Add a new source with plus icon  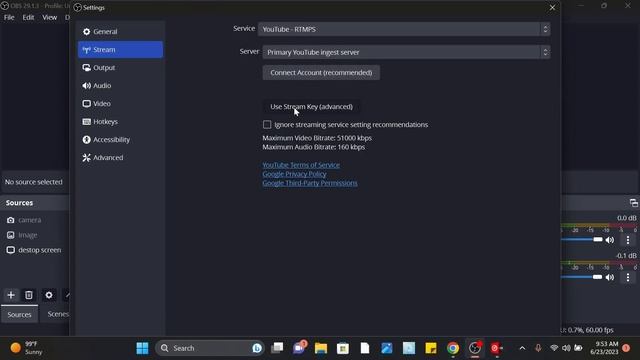pyautogui.click(x=11, y=295)
